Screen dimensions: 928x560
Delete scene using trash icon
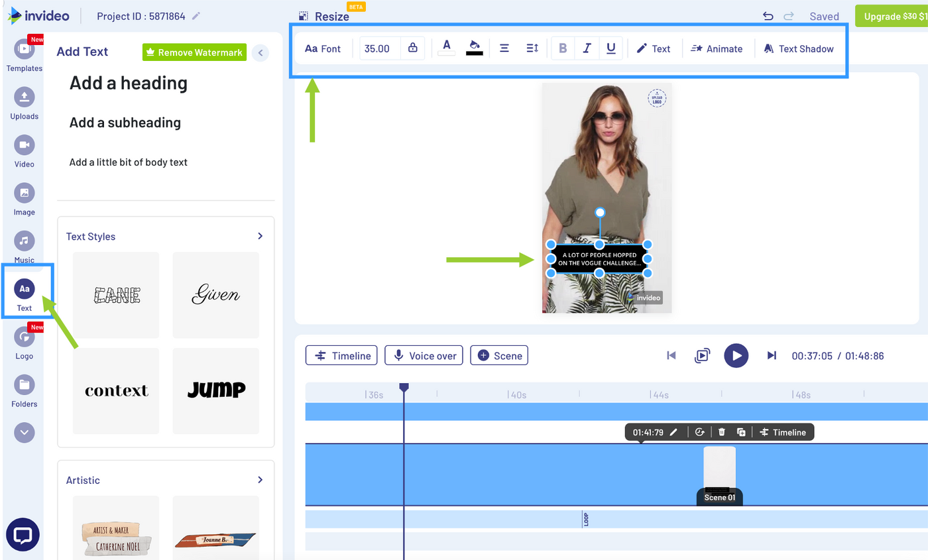point(722,432)
